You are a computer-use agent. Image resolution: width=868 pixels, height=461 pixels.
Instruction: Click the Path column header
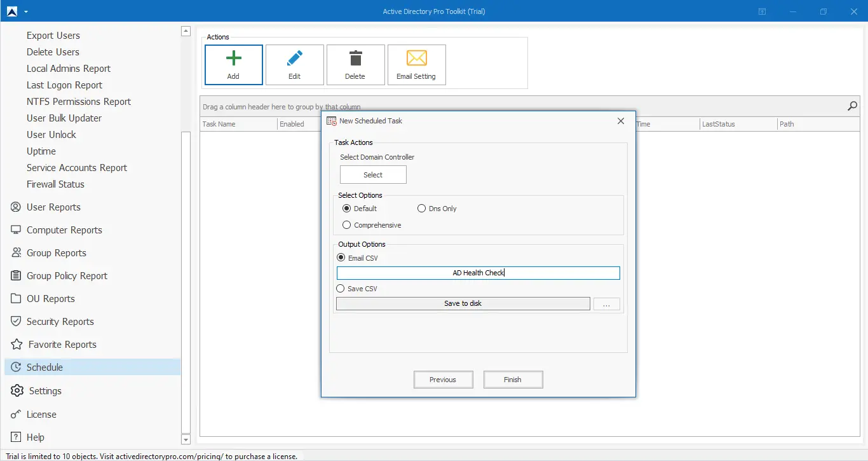(x=818, y=124)
